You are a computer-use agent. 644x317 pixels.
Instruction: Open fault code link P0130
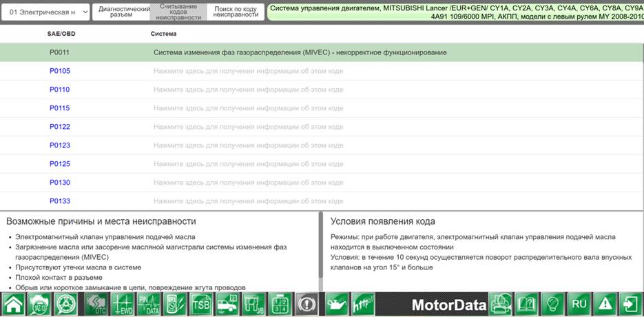pyautogui.click(x=60, y=182)
